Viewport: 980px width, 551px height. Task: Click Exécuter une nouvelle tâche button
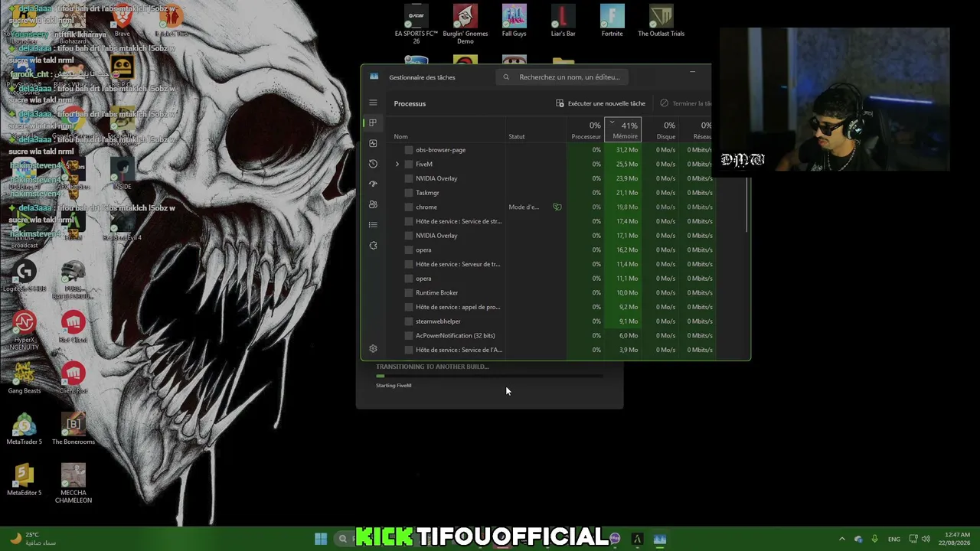coord(600,103)
